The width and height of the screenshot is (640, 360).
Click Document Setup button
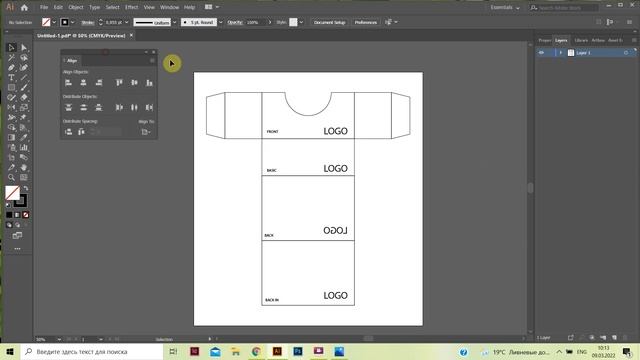click(329, 22)
